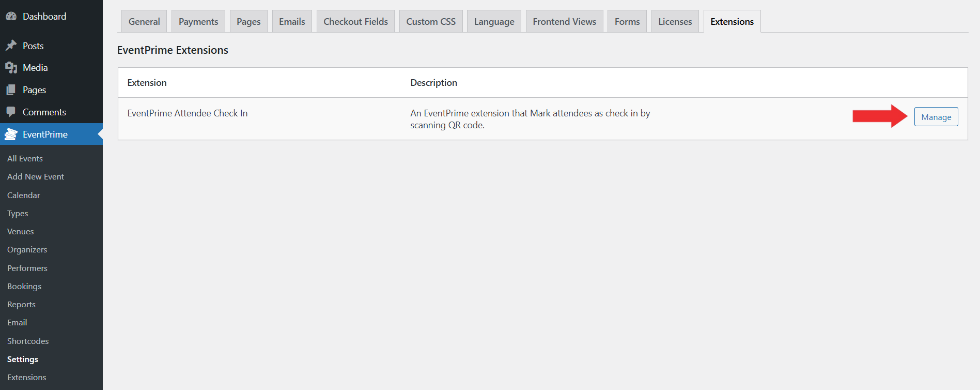
Task: Switch to the Frontend Views tab
Action: tap(564, 22)
